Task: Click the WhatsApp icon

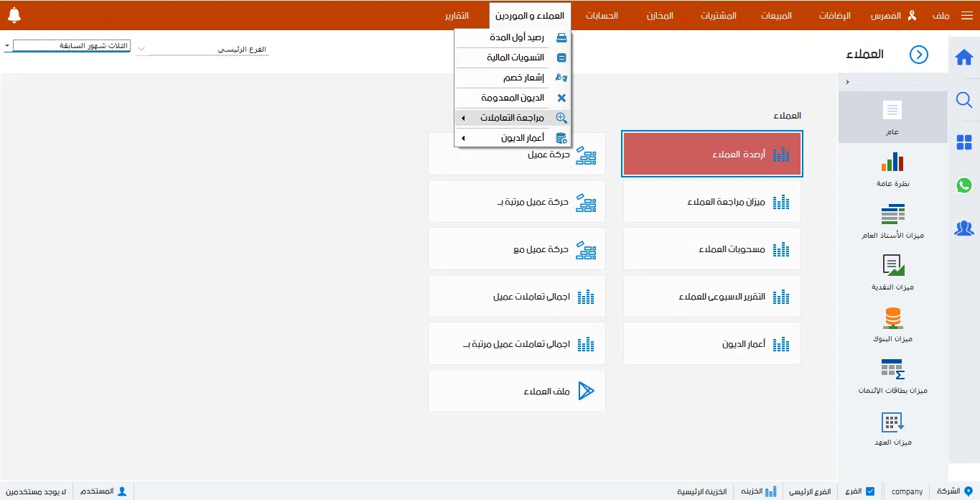Action: click(964, 185)
